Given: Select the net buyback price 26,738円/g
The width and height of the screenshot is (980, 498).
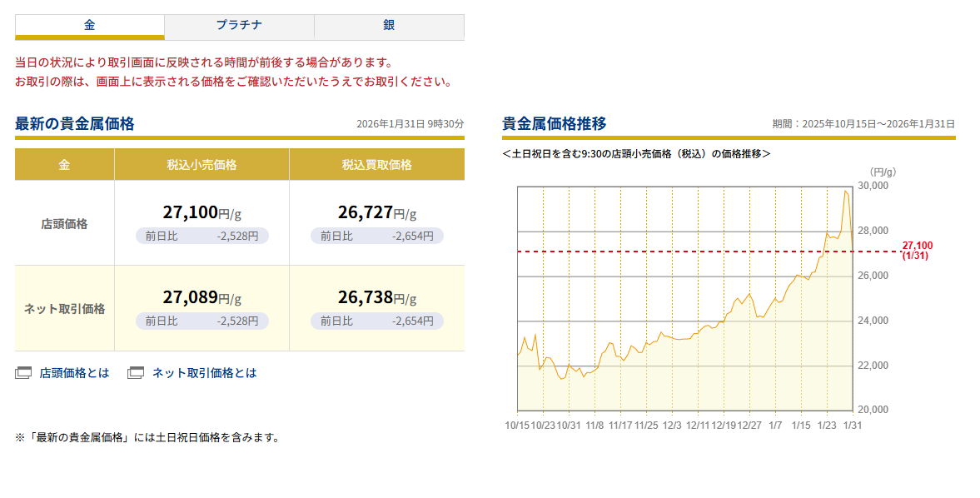Looking at the screenshot, I should pos(376,297).
